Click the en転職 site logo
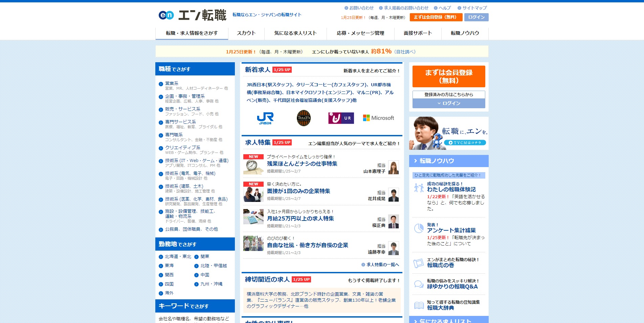The image size is (644, 323). click(192, 15)
